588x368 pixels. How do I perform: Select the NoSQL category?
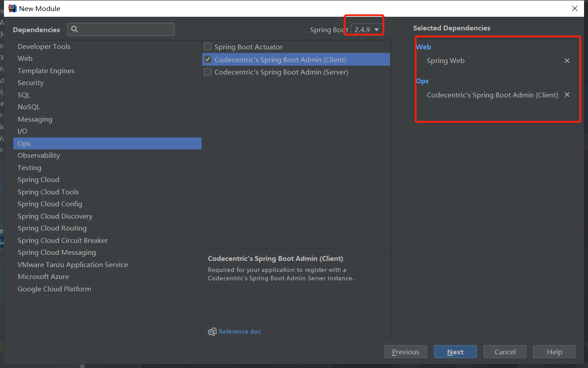pos(107,107)
